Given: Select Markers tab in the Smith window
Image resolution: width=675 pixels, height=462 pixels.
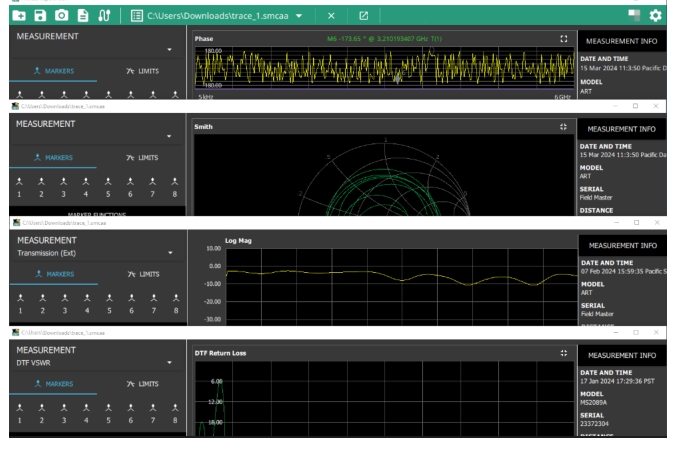Looking at the screenshot, I should click(x=53, y=158).
